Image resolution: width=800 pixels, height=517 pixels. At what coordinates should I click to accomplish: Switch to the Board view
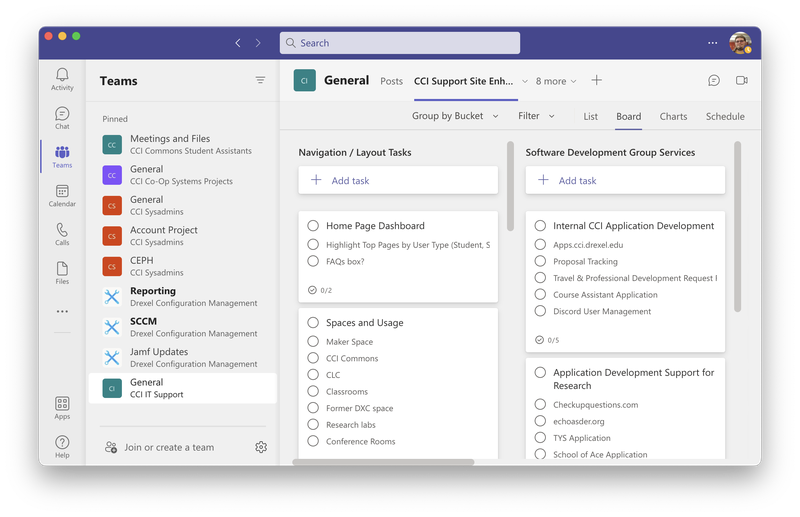(x=629, y=116)
